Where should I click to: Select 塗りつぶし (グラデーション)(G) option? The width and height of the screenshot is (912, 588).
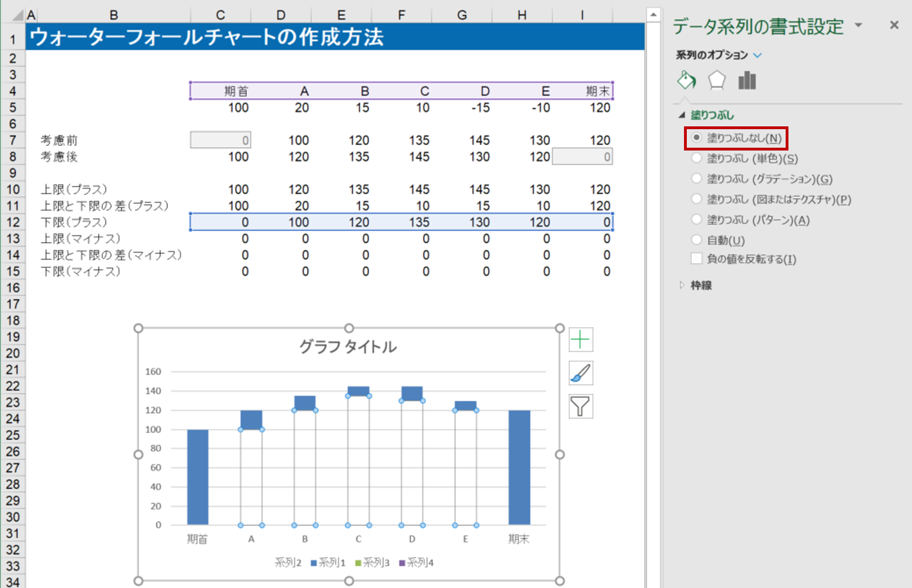[x=697, y=179]
